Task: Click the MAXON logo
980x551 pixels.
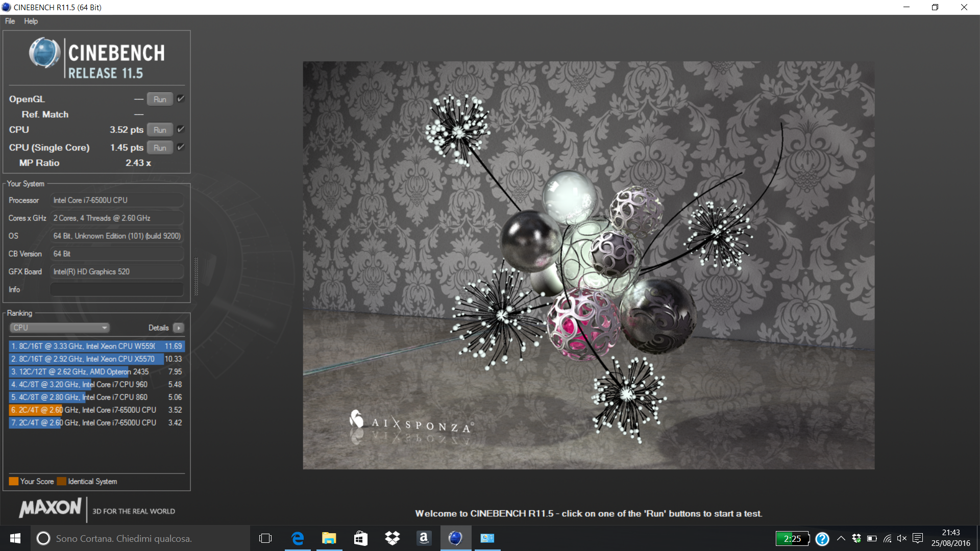Action: click(x=50, y=508)
